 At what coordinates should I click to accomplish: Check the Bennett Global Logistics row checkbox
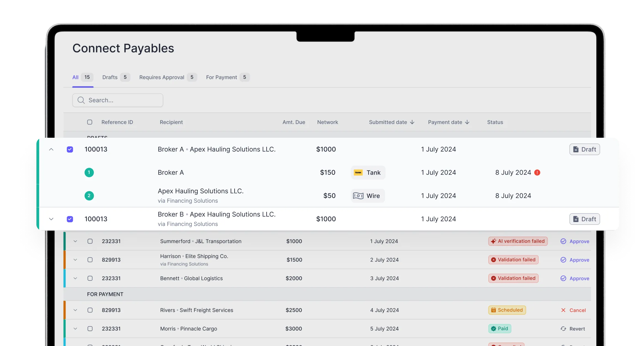coord(90,278)
